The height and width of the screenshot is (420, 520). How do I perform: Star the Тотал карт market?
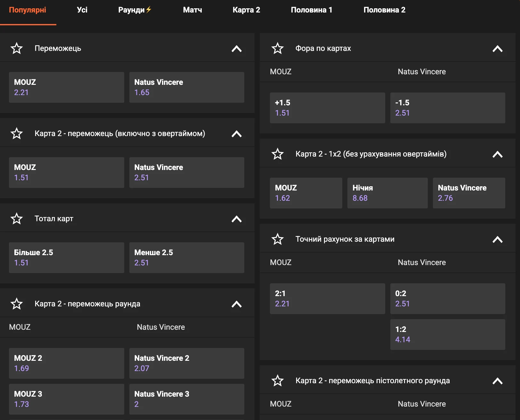click(17, 219)
